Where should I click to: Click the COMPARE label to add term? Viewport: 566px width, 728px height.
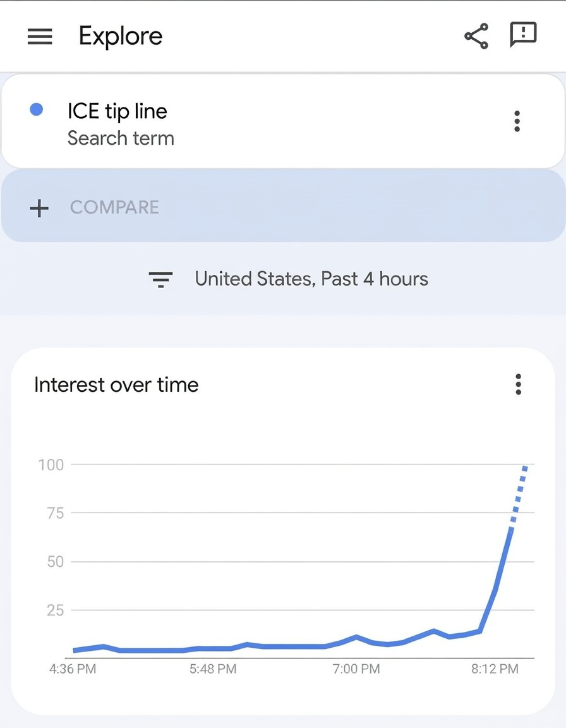point(114,207)
